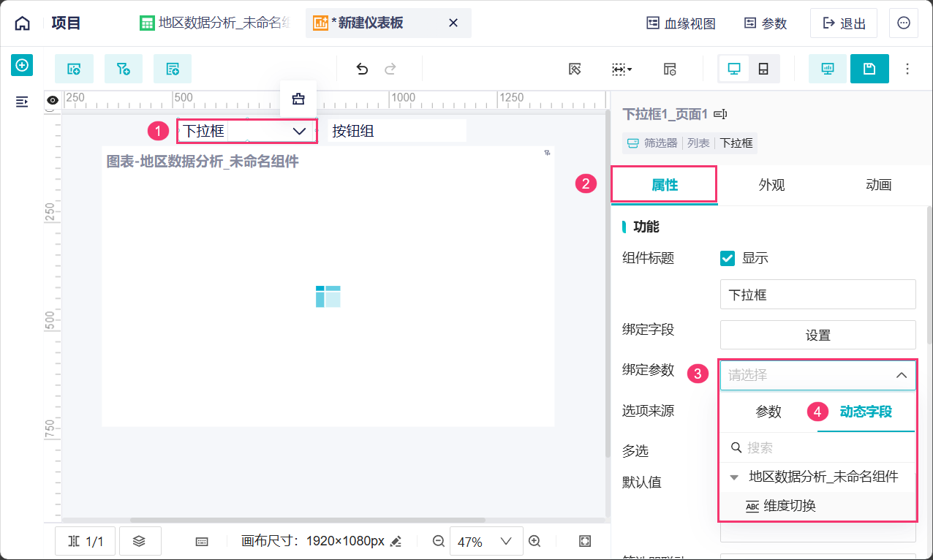The height and width of the screenshot is (560, 933).
Task: Select the 维度切换 field
Action: (817, 506)
